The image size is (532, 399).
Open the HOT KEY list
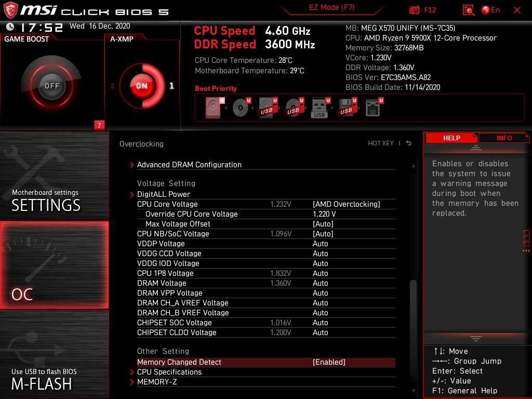coord(381,143)
